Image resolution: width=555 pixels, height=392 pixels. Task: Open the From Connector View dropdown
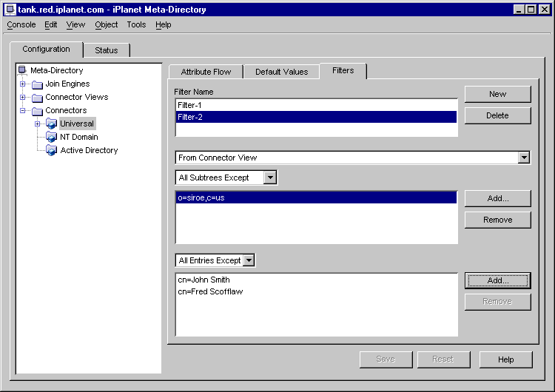[x=523, y=158]
